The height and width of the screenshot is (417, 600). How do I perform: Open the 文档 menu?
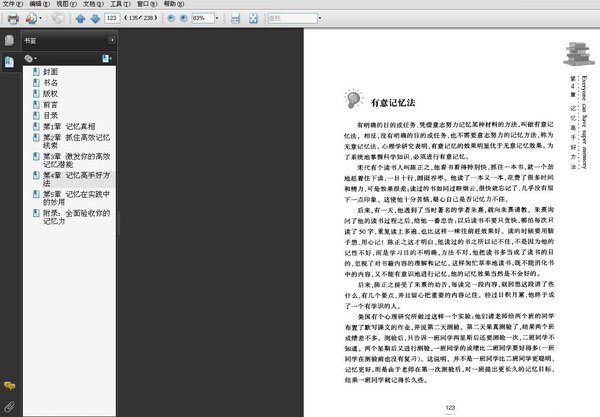pos(93,4)
